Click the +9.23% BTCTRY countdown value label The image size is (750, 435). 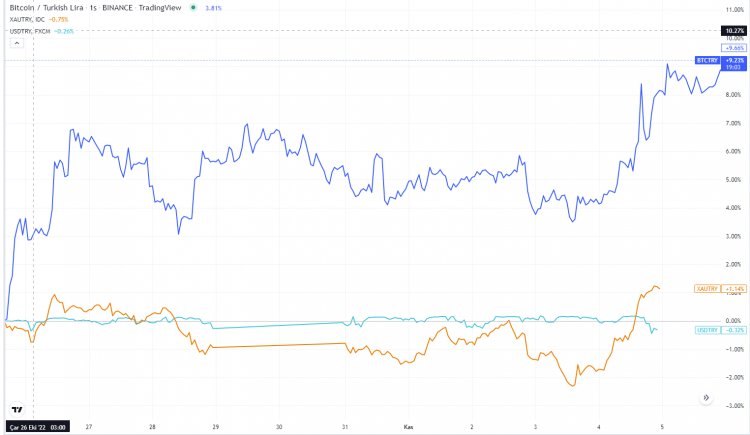[x=734, y=63]
